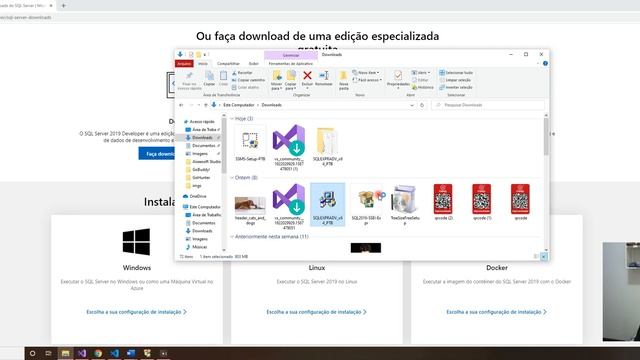The width and height of the screenshot is (640, 360).
Task: Click Selecionar tudo in the ribbon
Action: click(x=456, y=73)
